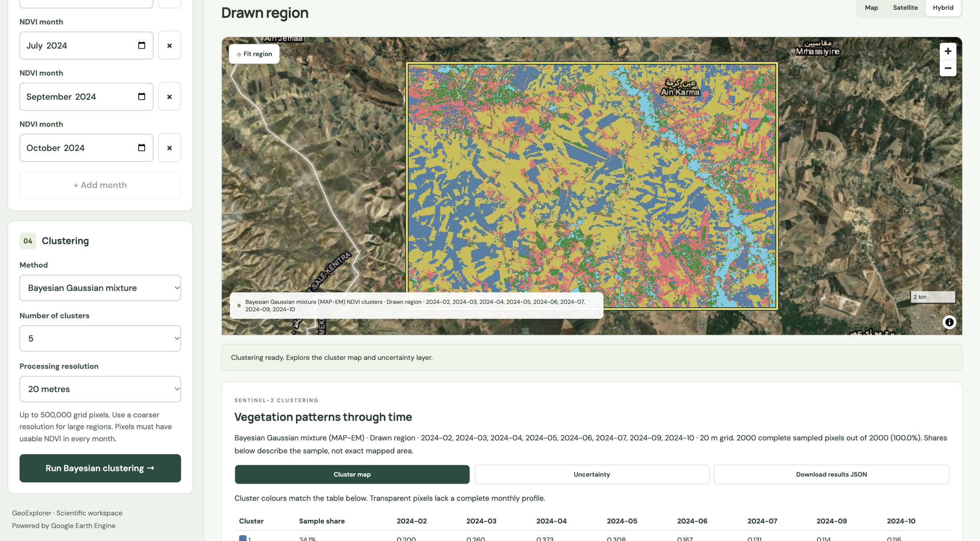The image size is (980, 541).
Task: Click cluster 1 blue colour swatch
Action: (243, 538)
